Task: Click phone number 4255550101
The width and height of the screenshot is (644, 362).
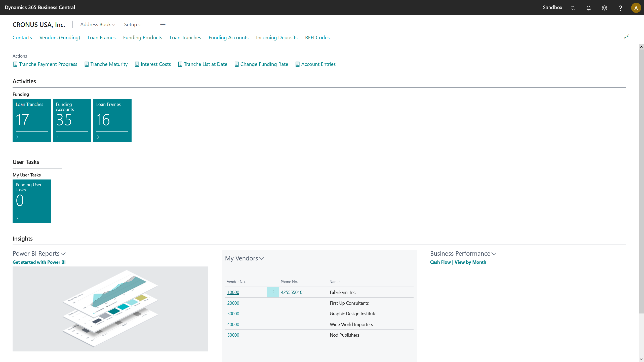Action: (293, 292)
